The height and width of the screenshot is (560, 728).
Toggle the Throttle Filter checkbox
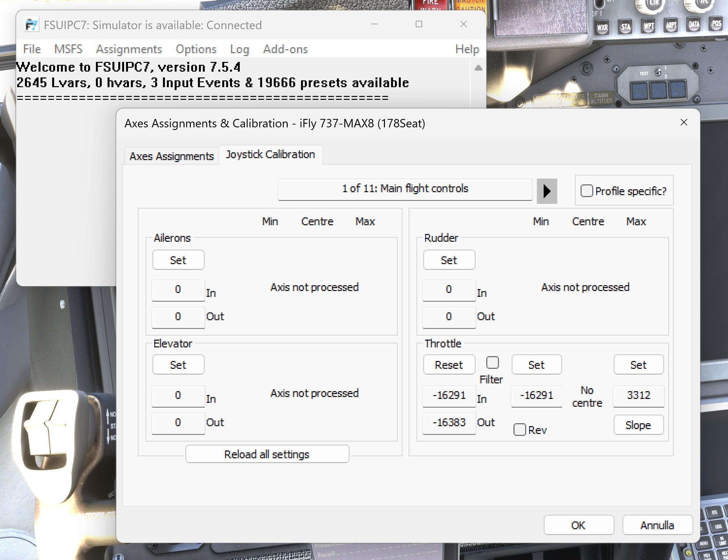click(x=492, y=363)
